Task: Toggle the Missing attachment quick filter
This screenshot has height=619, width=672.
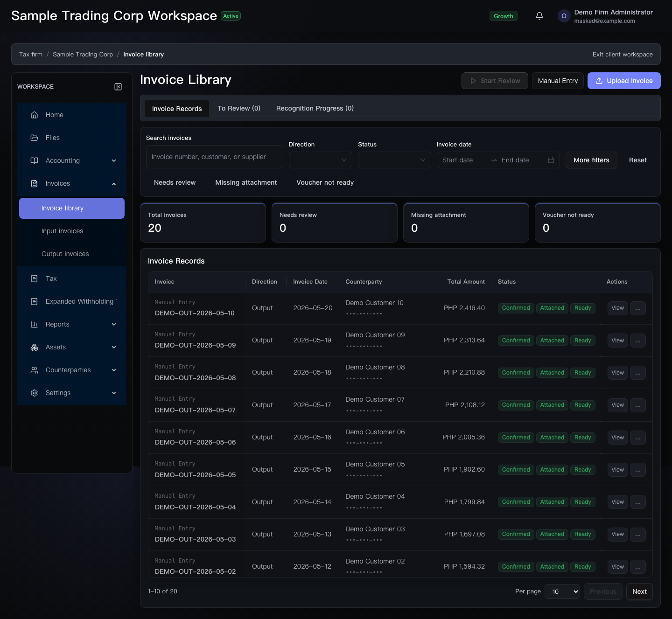Action: coord(246,182)
